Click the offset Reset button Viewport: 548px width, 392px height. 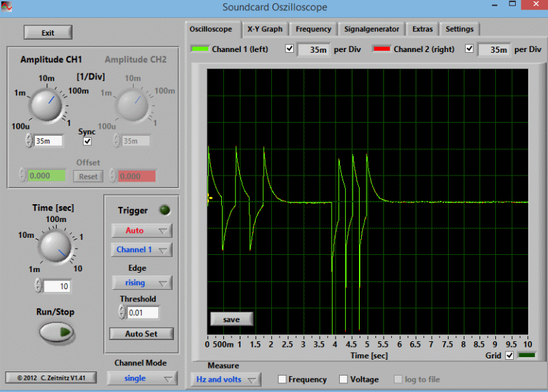click(x=88, y=177)
